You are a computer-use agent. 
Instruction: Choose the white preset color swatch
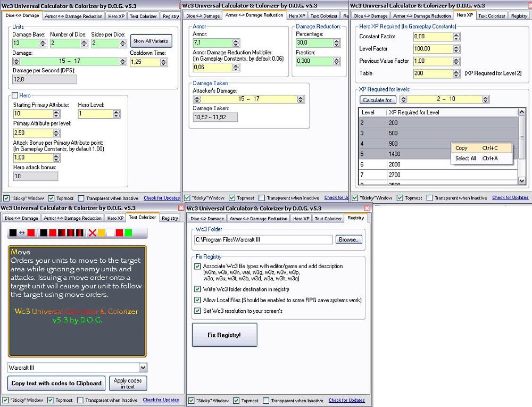coord(110,233)
